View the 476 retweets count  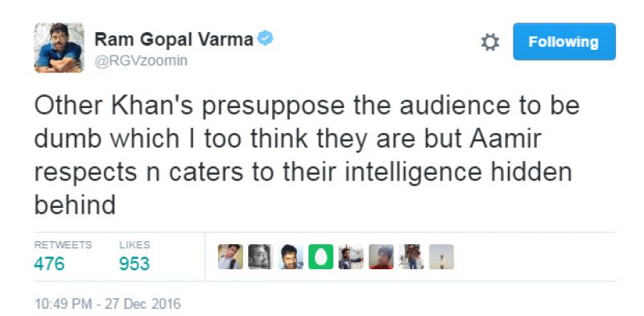pos(49,264)
